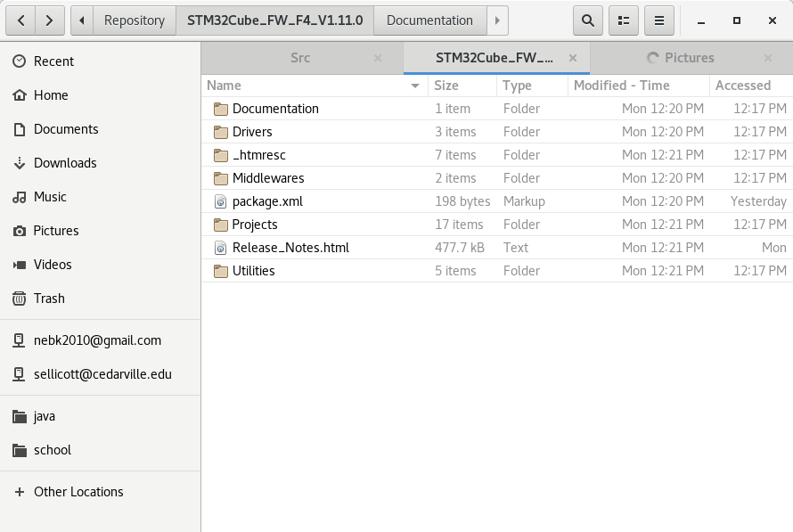Go forward using the forward arrow
793x532 pixels.
pyautogui.click(x=50, y=20)
